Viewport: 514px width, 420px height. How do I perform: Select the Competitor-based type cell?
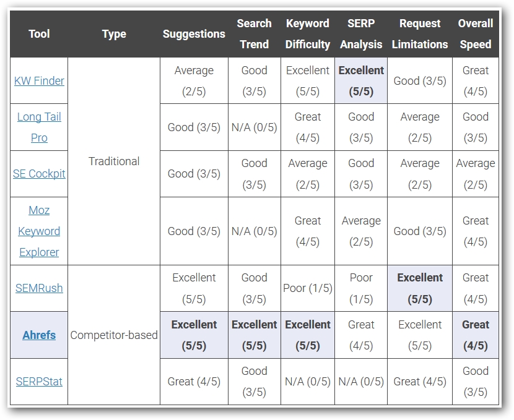coord(114,335)
